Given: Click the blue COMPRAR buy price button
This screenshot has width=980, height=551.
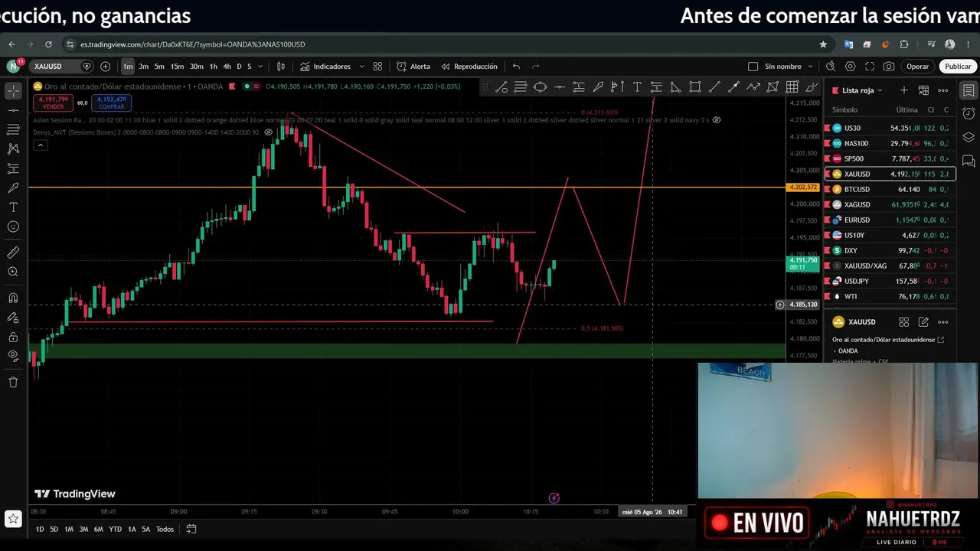Looking at the screenshot, I should point(112,103).
